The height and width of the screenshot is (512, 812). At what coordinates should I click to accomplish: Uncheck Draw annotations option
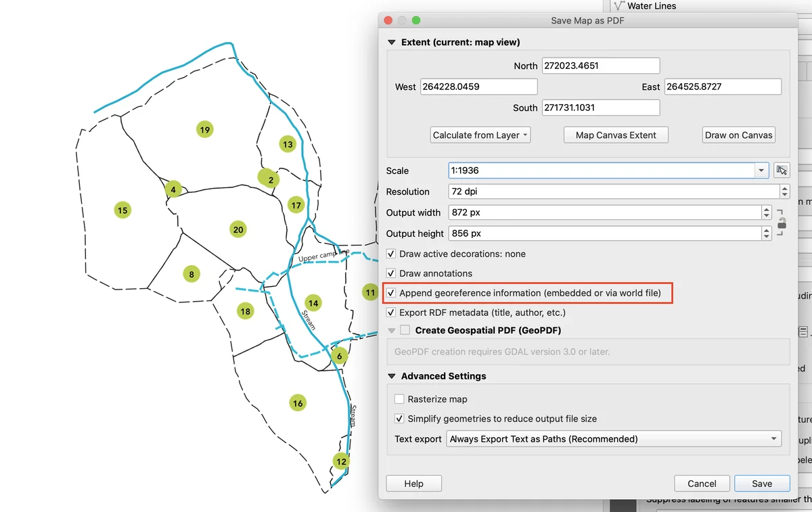click(391, 273)
